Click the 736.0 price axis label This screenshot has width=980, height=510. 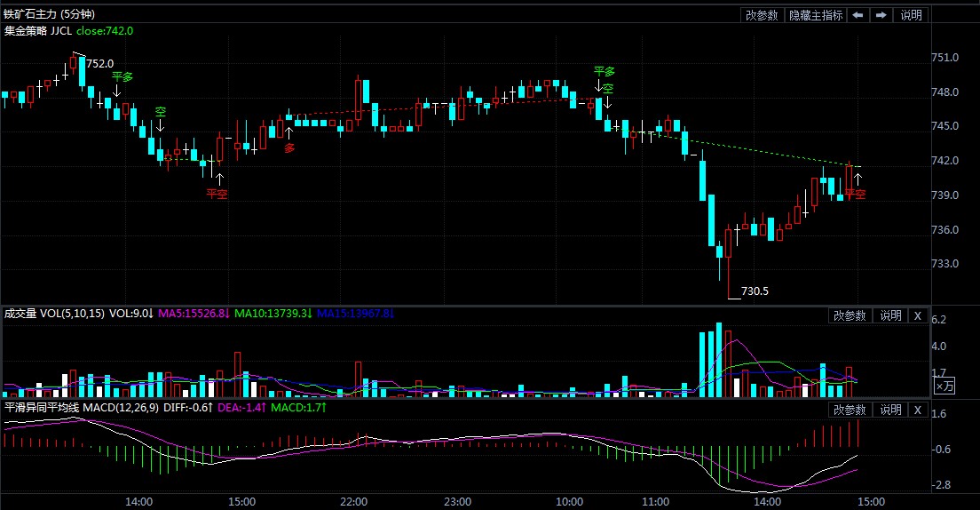[x=944, y=229]
